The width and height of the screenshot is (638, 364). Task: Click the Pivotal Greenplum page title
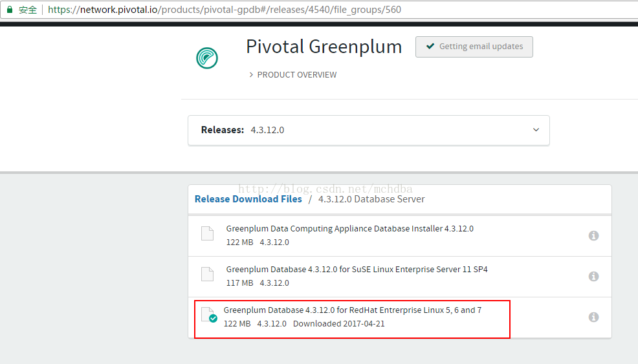click(x=324, y=47)
